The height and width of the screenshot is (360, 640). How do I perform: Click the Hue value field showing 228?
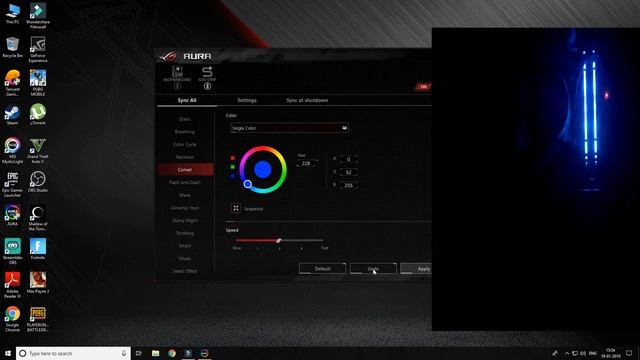point(306,163)
